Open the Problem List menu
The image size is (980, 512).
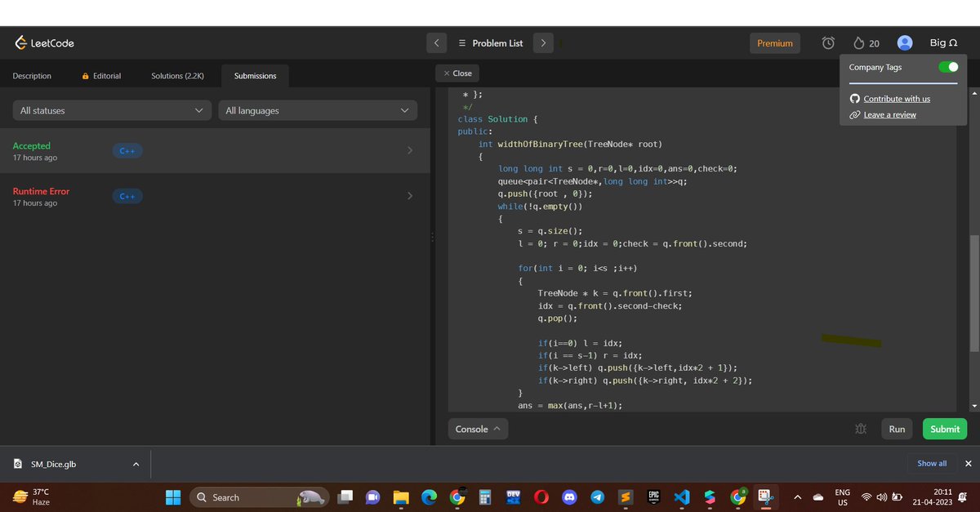(490, 43)
